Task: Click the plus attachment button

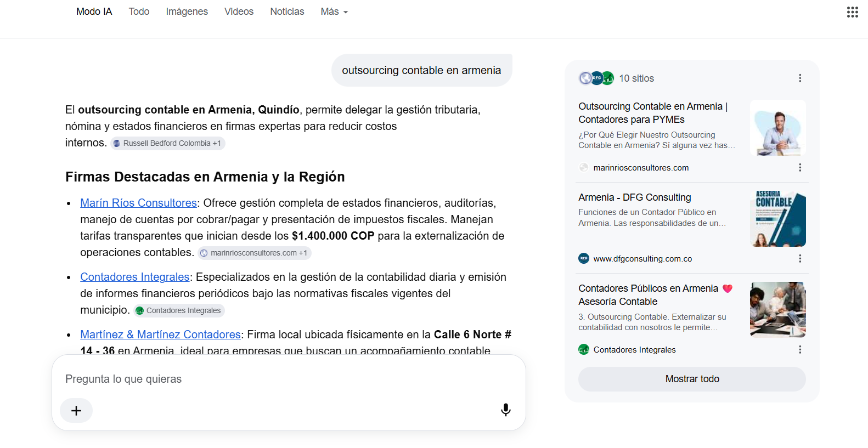Action: 76,411
